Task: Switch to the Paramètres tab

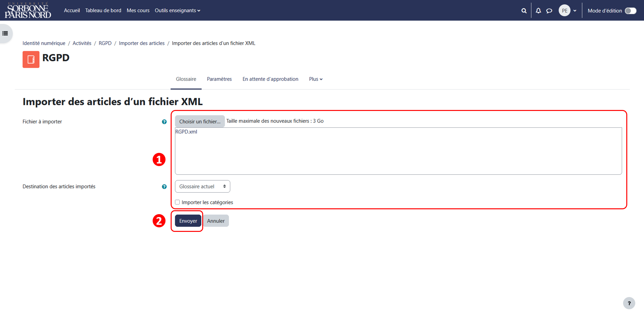Action: click(219, 79)
